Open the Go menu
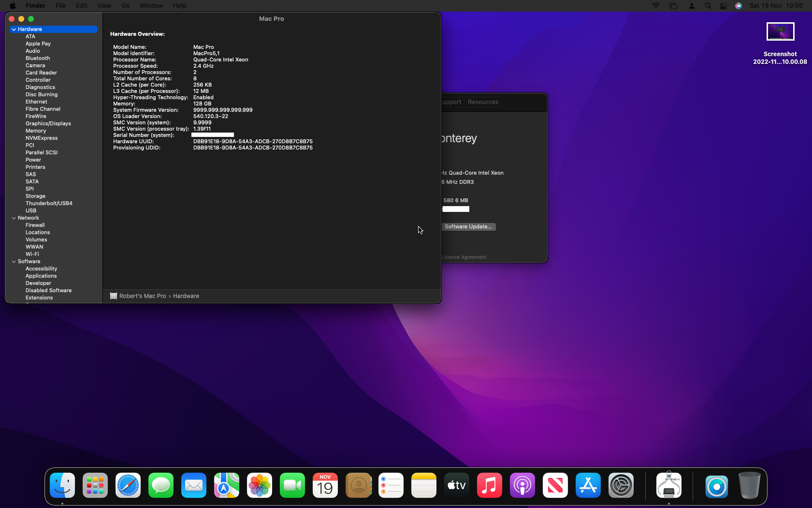812x508 pixels. pos(126,6)
